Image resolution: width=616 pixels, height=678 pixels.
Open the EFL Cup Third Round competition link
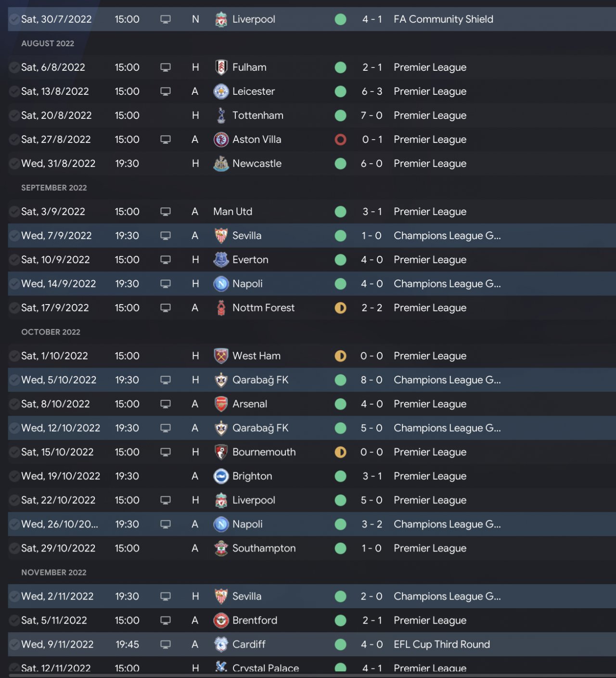[441, 645]
